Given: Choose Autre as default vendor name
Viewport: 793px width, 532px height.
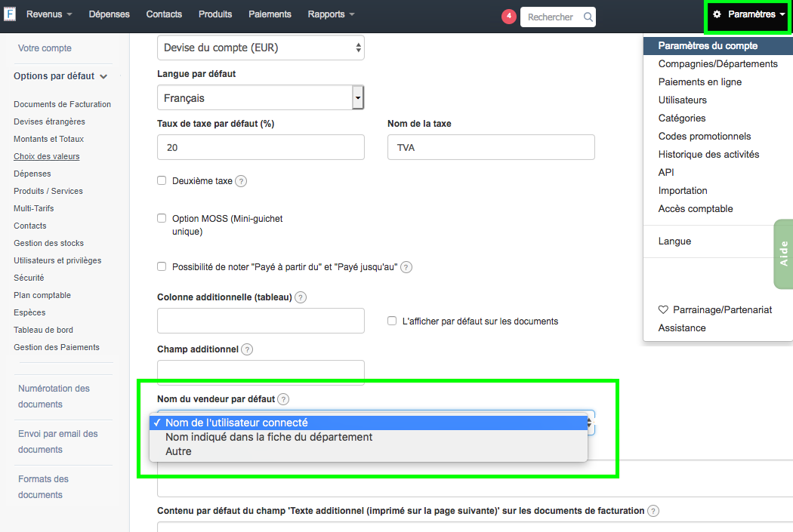Looking at the screenshot, I should pyautogui.click(x=179, y=451).
